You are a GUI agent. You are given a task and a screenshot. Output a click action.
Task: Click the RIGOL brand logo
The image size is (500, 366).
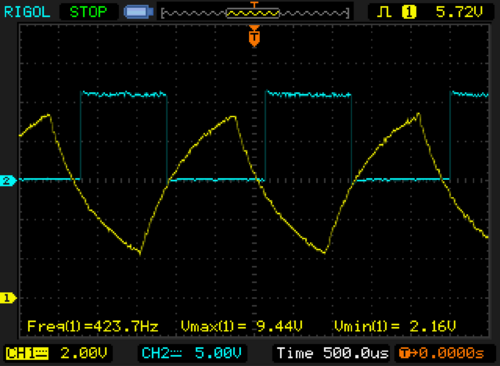point(27,12)
